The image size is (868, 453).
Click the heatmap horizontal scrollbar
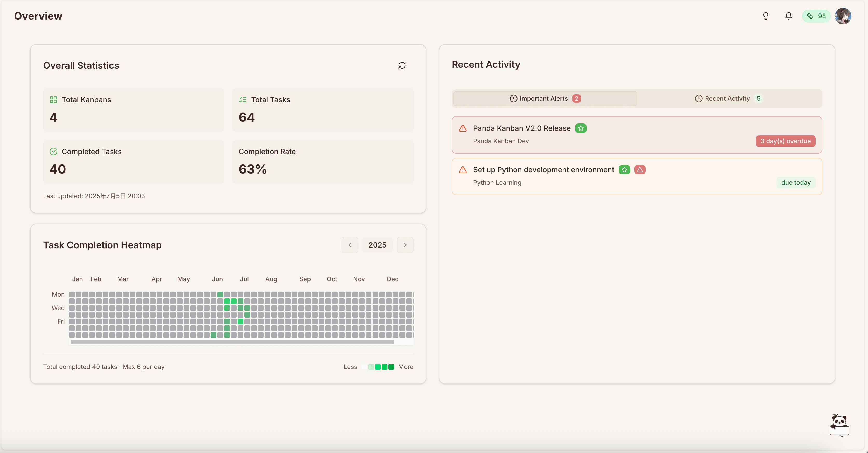click(x=232, y=341)
